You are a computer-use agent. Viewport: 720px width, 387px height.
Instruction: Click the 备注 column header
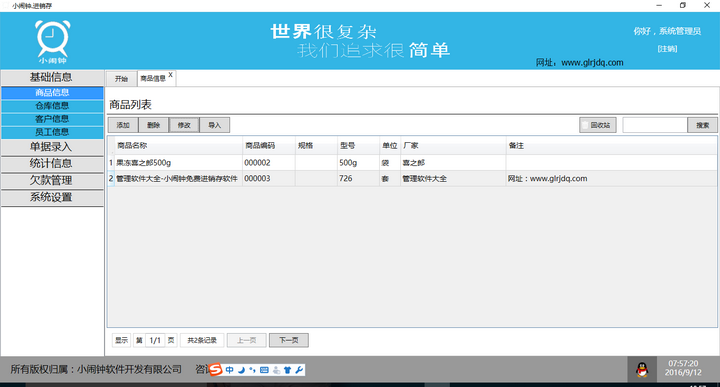[611, 146]
